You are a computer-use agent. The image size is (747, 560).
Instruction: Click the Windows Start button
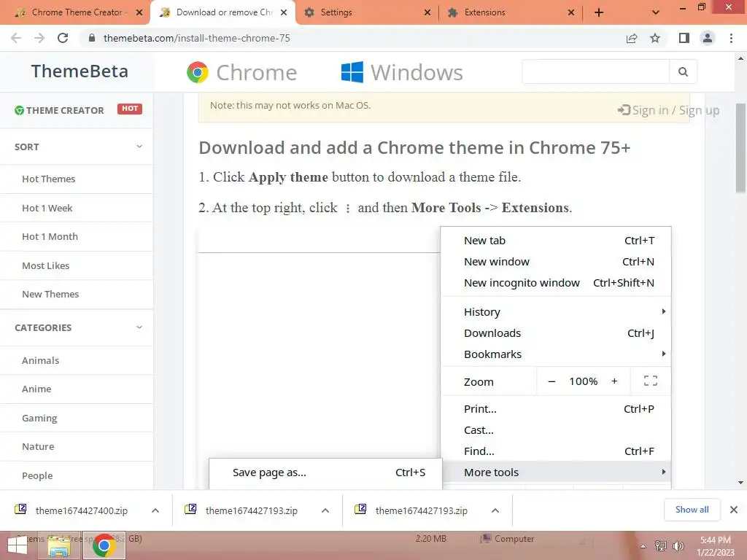18,545
